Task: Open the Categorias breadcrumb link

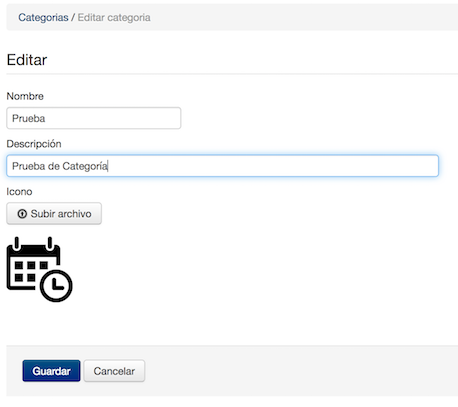Action: tap(43, 17)
